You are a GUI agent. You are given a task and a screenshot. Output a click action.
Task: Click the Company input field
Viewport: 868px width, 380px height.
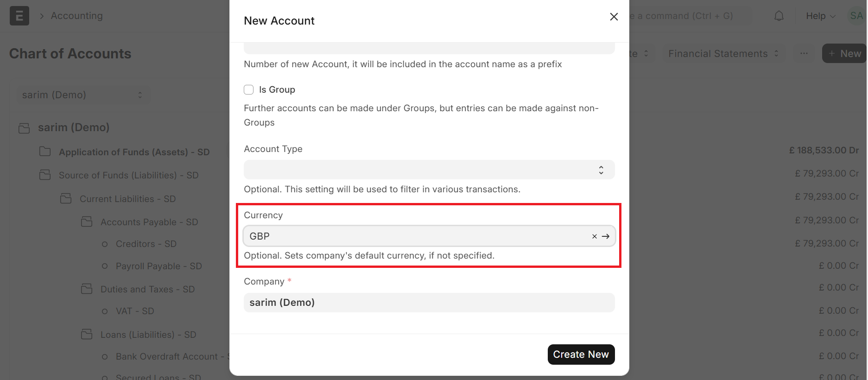tap(429, 303)
